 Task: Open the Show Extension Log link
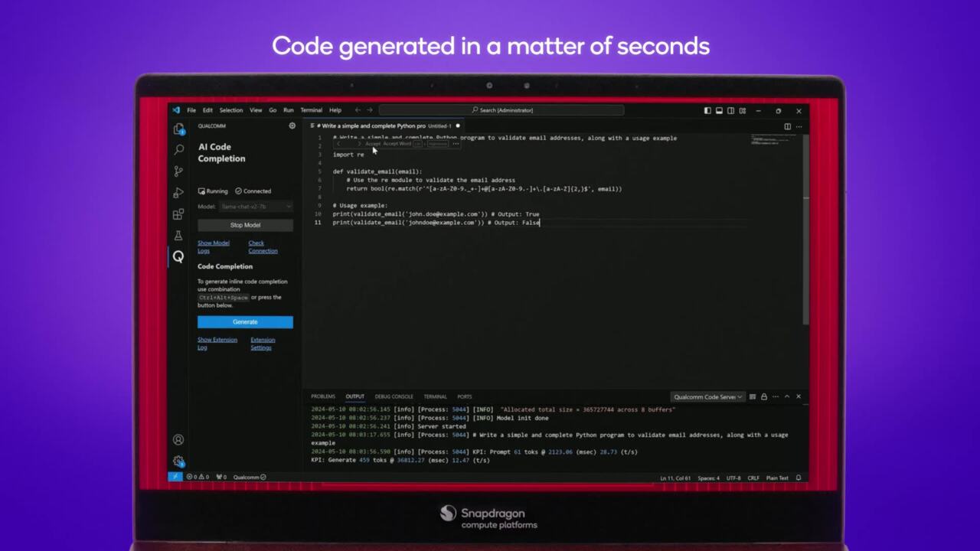coord(217,344)
